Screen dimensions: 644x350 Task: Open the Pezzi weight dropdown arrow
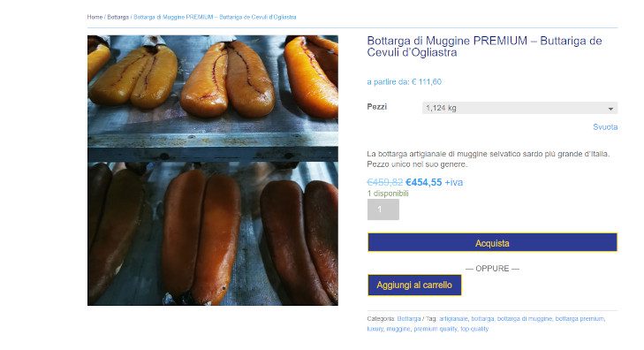coord(610,109)
